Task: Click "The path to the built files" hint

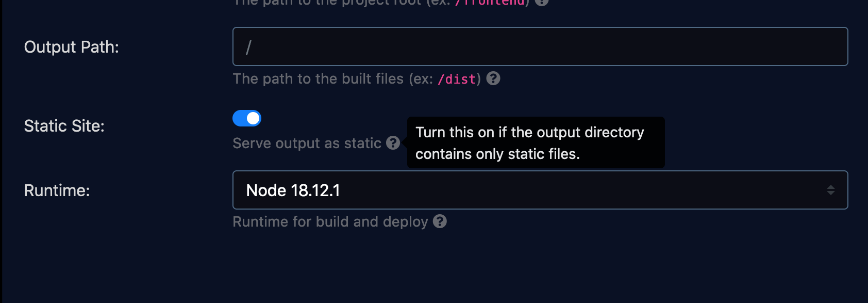Action: [318, 78]
